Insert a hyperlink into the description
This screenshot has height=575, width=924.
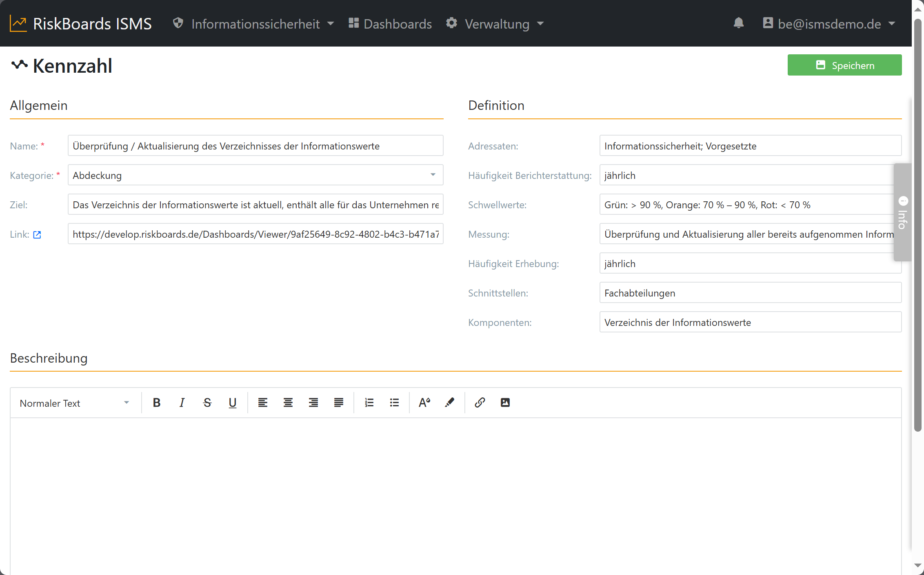coord(480,403)
